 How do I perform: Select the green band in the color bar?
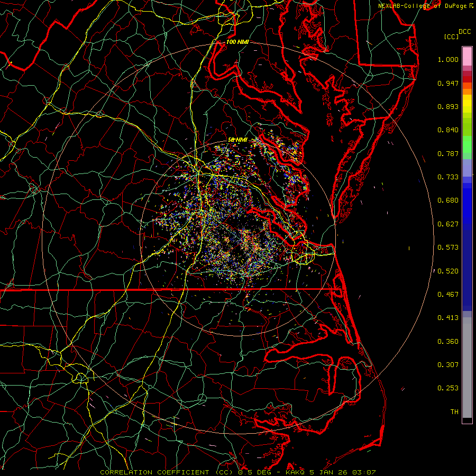pos(467,145)
